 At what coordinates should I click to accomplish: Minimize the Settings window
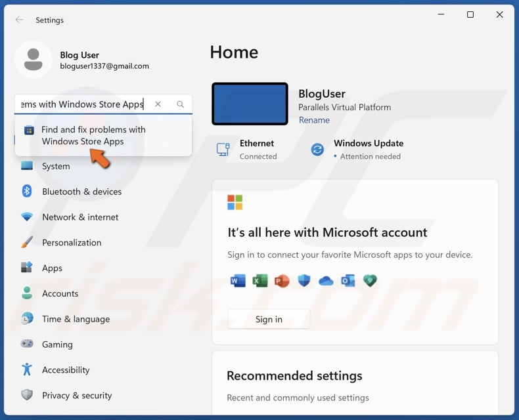pos(441,14)
